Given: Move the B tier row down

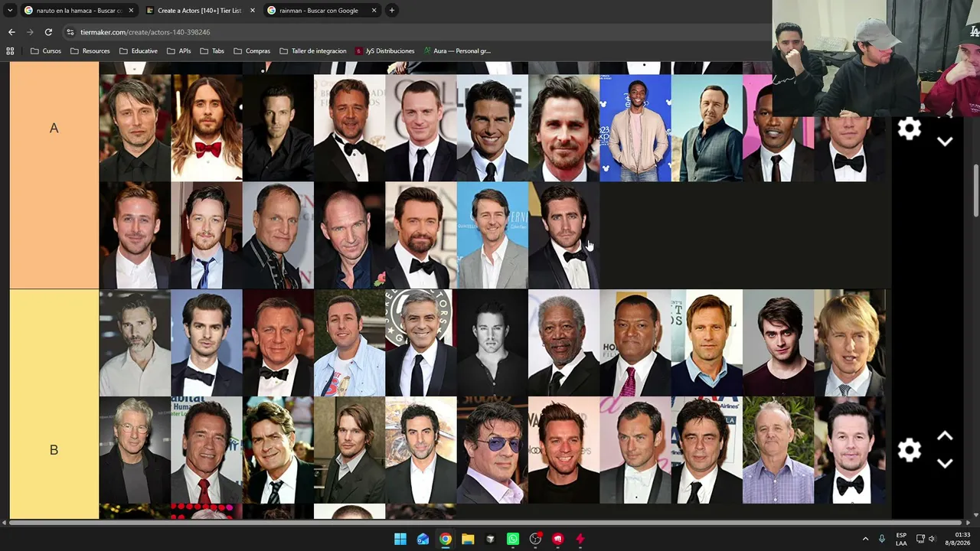Looking at the screenshot, I should (x=945, y=464).
